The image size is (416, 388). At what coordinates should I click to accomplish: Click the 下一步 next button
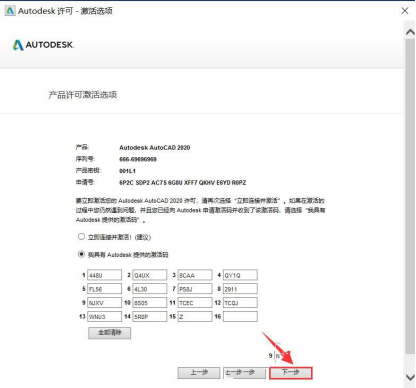[x=291, y=373]
